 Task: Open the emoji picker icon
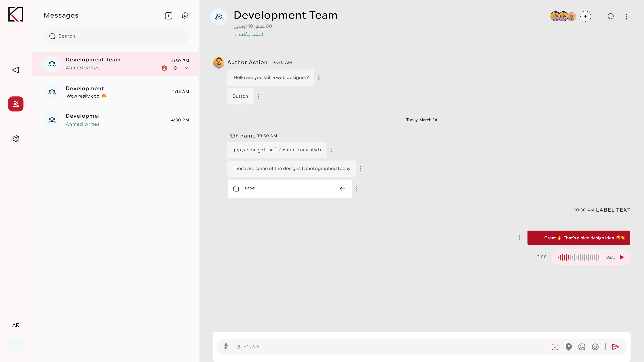coord(595,347)
